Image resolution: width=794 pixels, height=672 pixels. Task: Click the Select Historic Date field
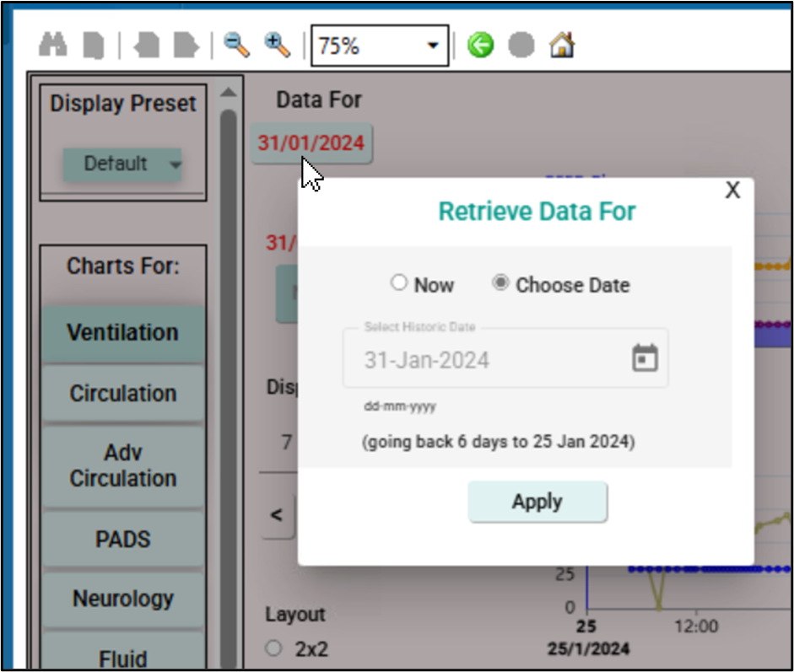click(x=489, y=360)
